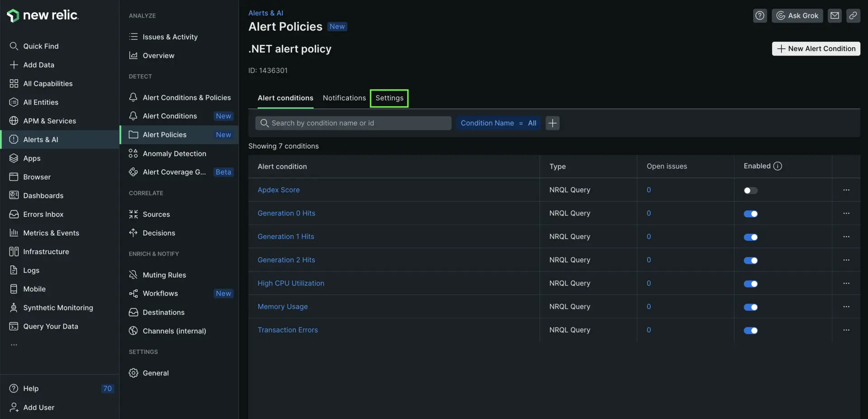Open High CPU Utilization row ellipsis menu
This screenshot has height=419, width=868.
pyautogui.click(x=846, y=283)
